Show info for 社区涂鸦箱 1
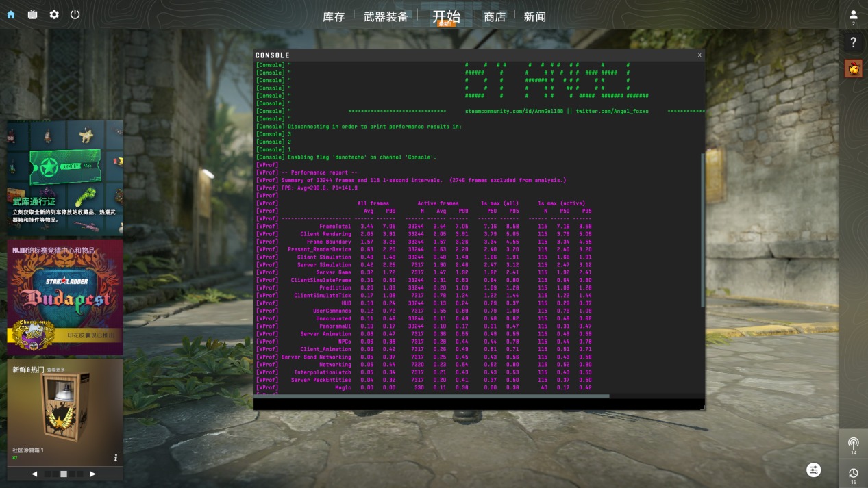The width and height of the screenshot is (868, 488). (x=116, y=457)
